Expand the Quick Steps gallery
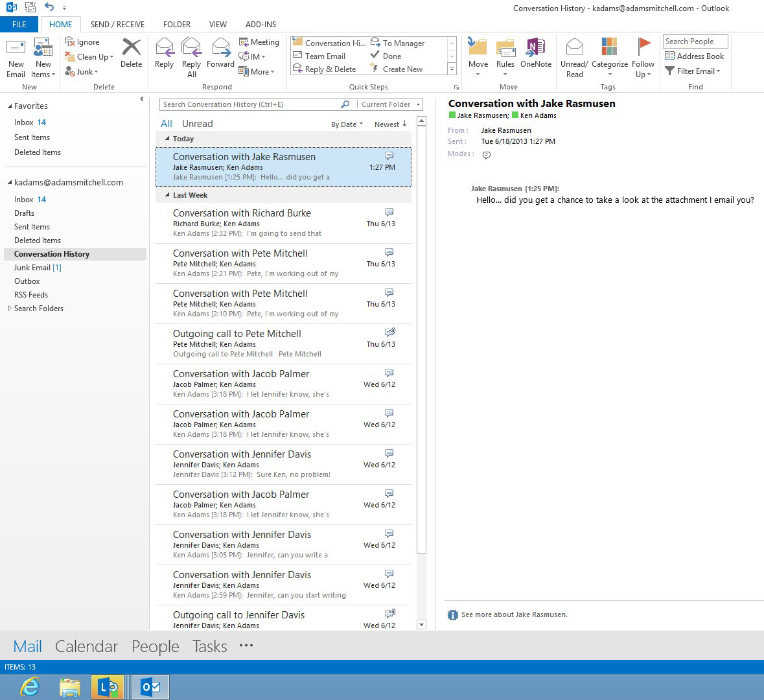Screen dimensions: 764x700 (x=452, y=69)
